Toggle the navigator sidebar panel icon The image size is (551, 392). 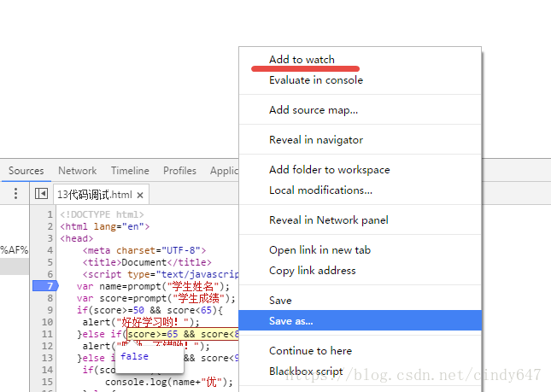(x=42, y=194)
